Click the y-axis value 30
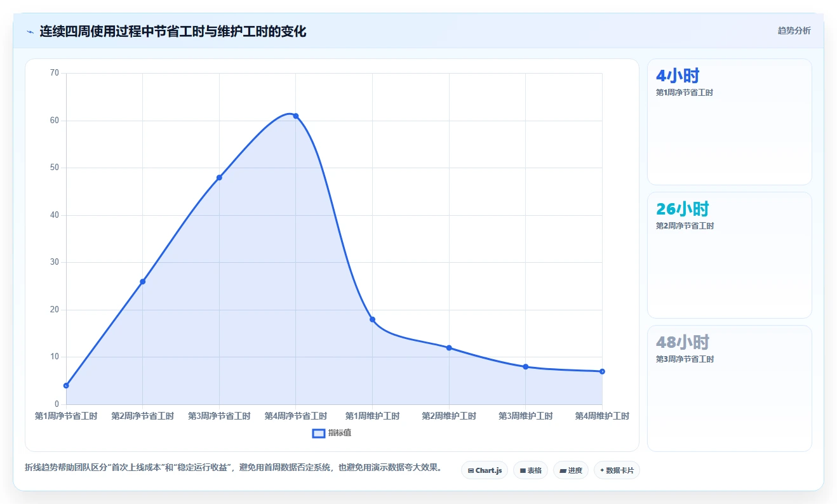The height and width of the screenshot is (504, 837). [x=55, y=262]
